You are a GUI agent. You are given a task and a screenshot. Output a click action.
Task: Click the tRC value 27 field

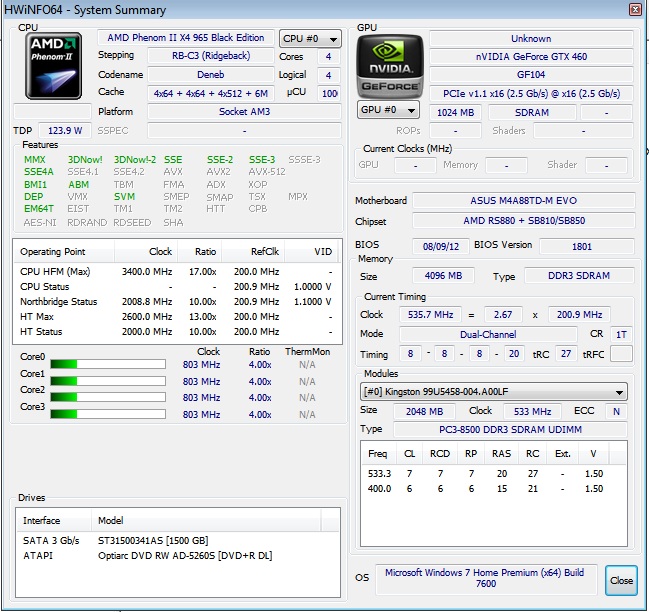[566, 354]
